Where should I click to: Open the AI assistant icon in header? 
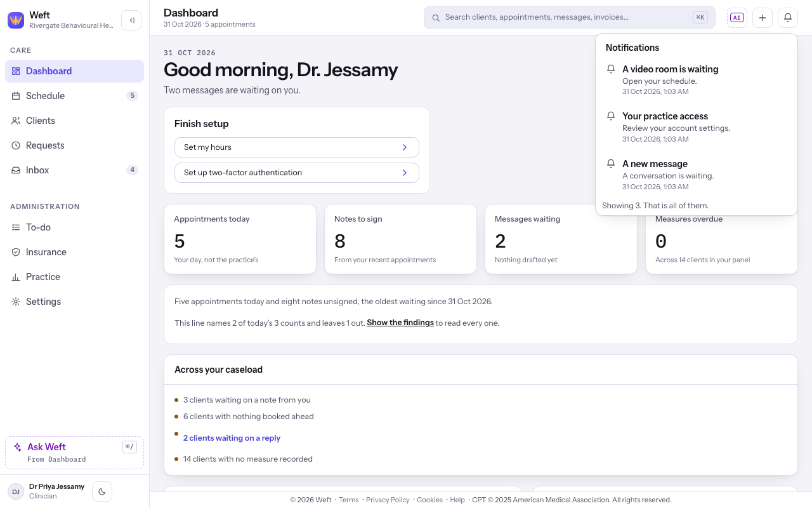pos(737,18)
